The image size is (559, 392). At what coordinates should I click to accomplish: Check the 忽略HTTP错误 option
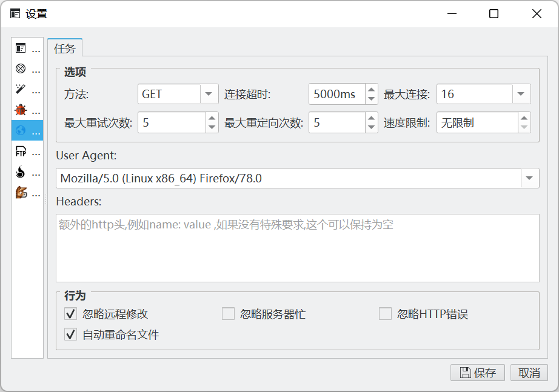(x=385, y=314)
